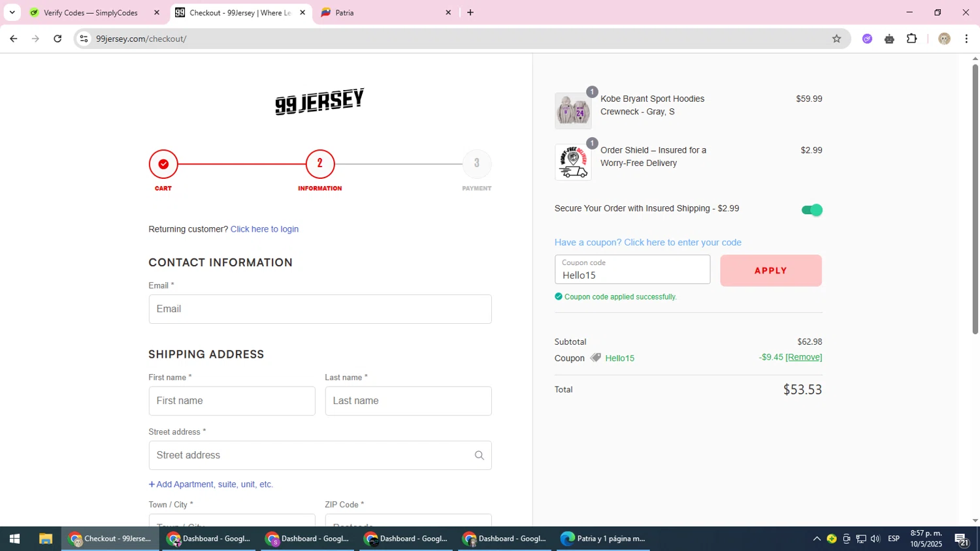Click the Payment step 3 circle
The height and width of the screenshot is (551, 980).
point(477,164)
